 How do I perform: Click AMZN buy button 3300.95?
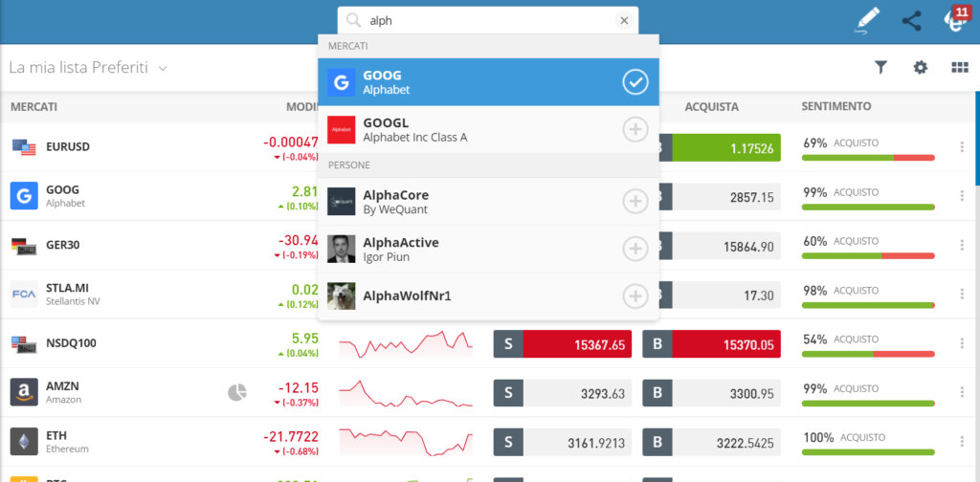tap(711, 393)
